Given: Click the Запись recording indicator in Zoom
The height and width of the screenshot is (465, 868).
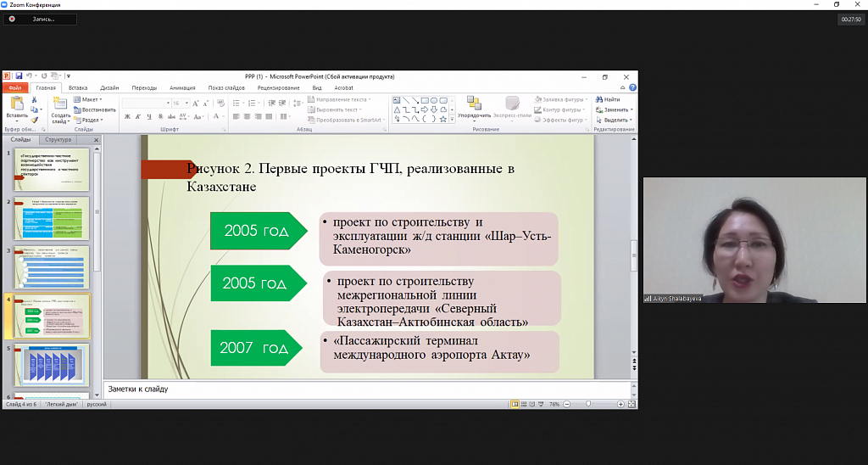Looking at the screenshot, I should pyautogui.click(x=40, y=19).
